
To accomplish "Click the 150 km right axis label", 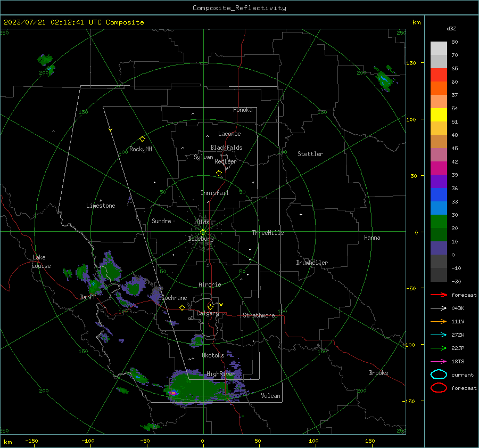I will point(411,63).
